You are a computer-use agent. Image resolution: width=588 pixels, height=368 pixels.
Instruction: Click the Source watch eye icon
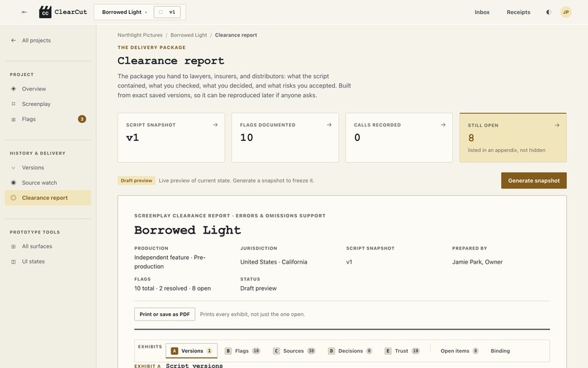coord(14,183)
